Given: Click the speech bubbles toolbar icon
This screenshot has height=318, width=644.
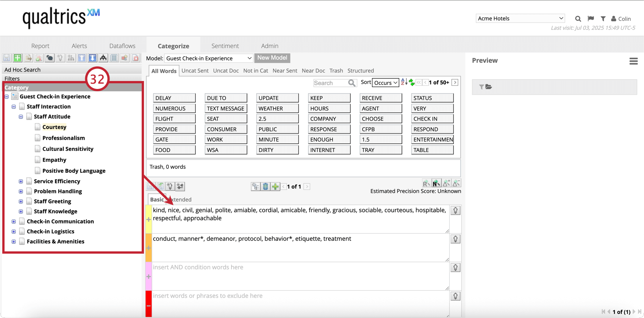Looking at the screenshot, I should pyautogui.click(x=50, y=58).
